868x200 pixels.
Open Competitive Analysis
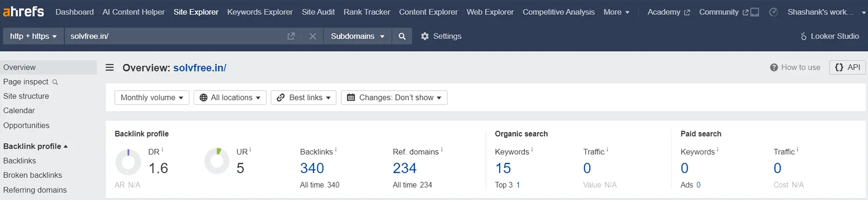coord(558,12)
